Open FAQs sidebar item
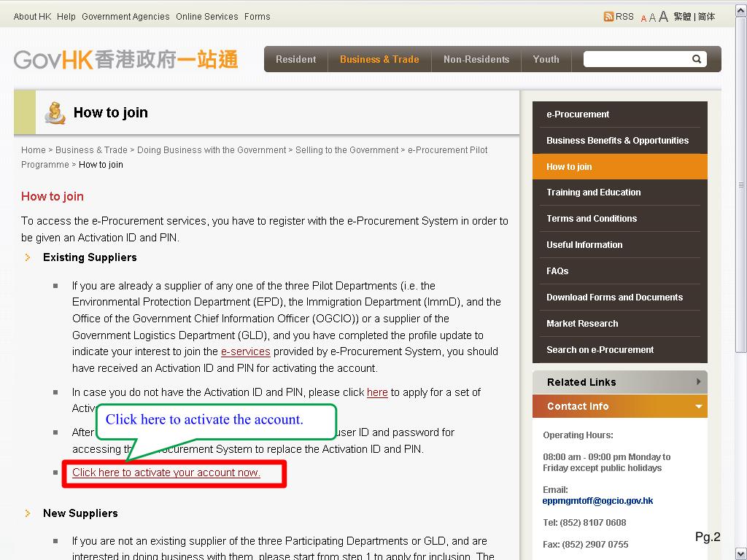747x560 pixels. 620,271
